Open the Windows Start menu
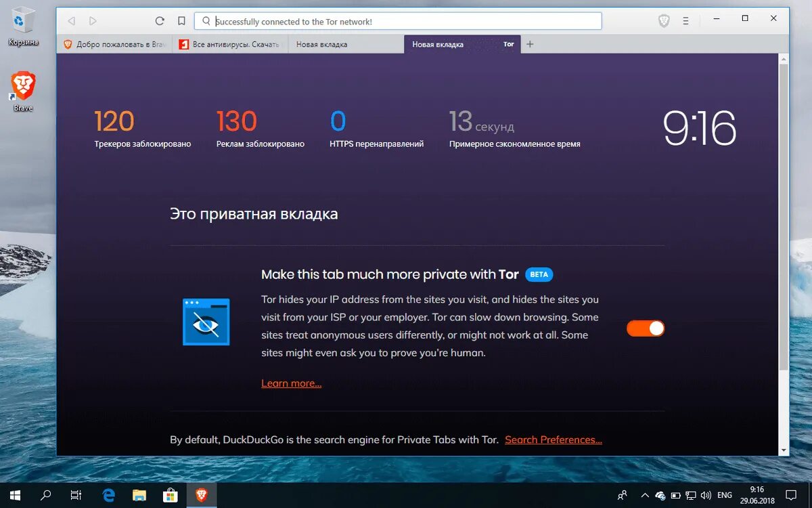Screen dimensions: 812x508 click(x=15, y=495)
